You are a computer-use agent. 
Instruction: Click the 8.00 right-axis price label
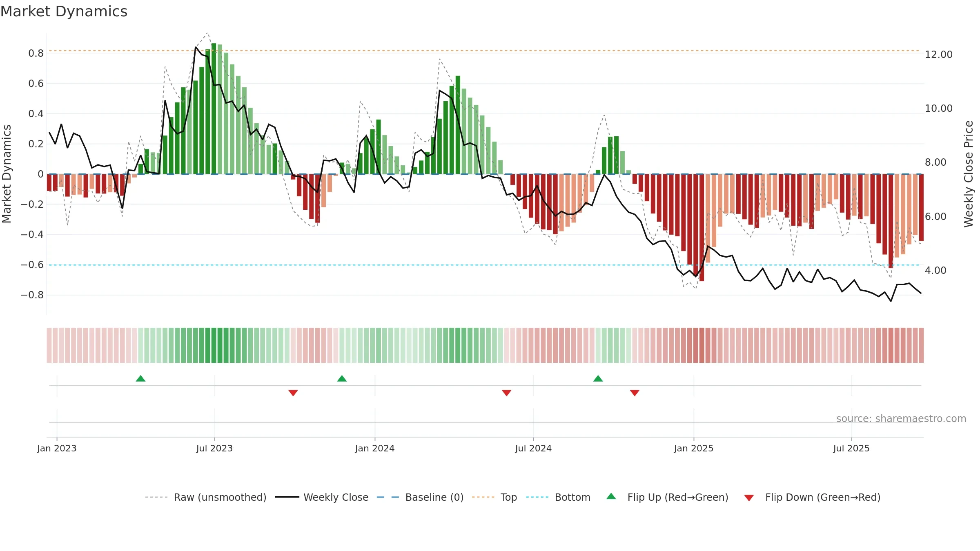tap(935, 162)
